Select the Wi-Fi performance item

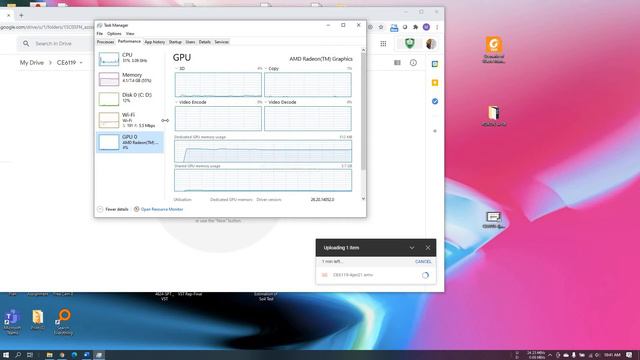[x=130, y=120]
